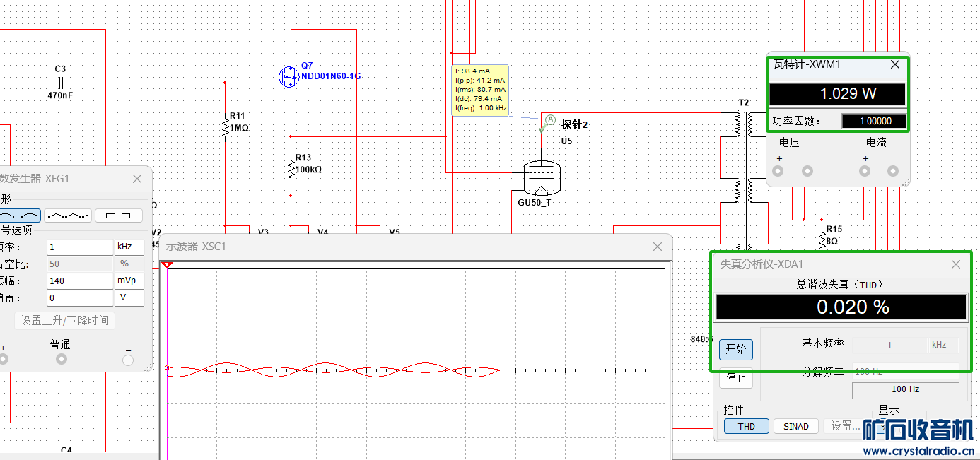Click the wattmeter 电流 minus terminal
The width and height of the screenshot is (980, 460).
tap(893, 171)
